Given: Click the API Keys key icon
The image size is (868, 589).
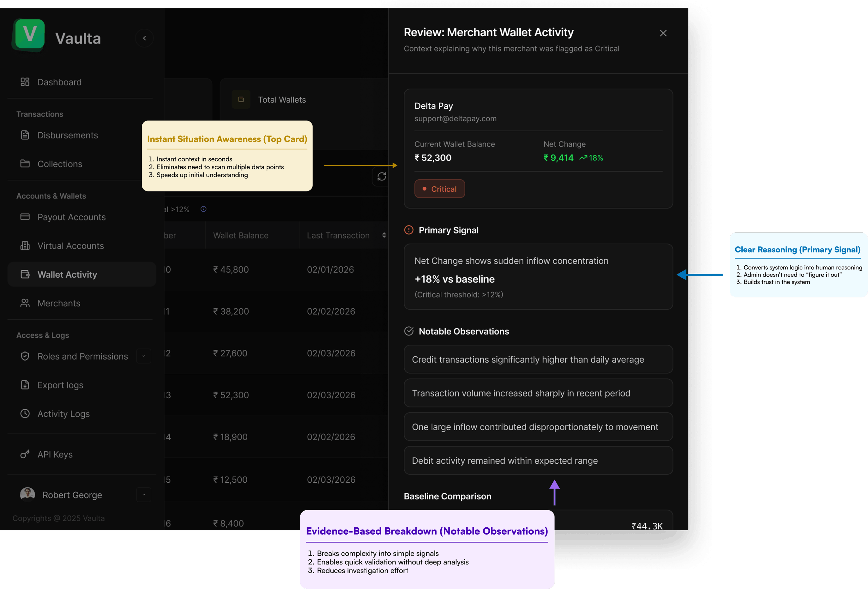Looking at the screenshot, I should click(25, 454).
